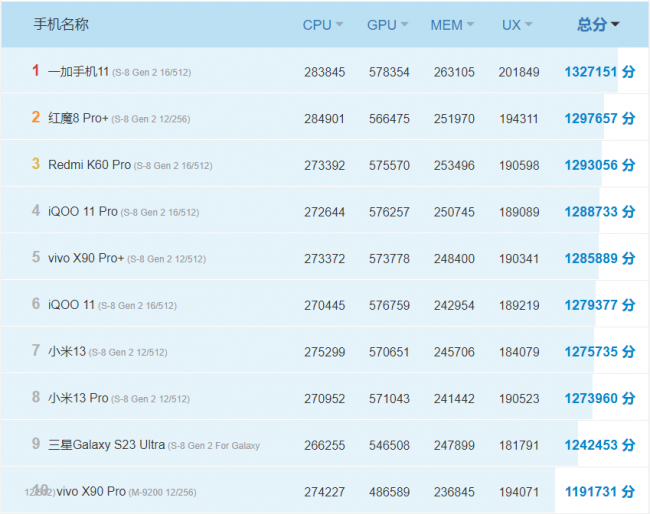
Task: Click CPU score 274227
Action: [x=325, y=492]
